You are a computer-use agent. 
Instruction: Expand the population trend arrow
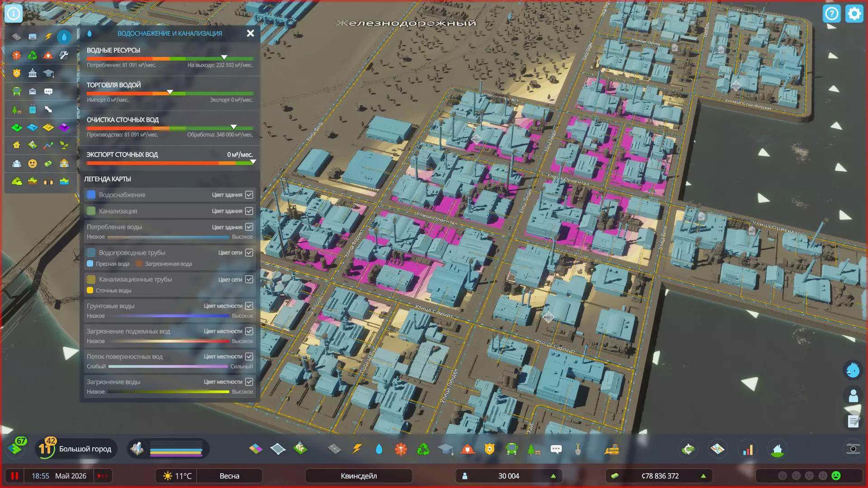[x=553, y=476]
